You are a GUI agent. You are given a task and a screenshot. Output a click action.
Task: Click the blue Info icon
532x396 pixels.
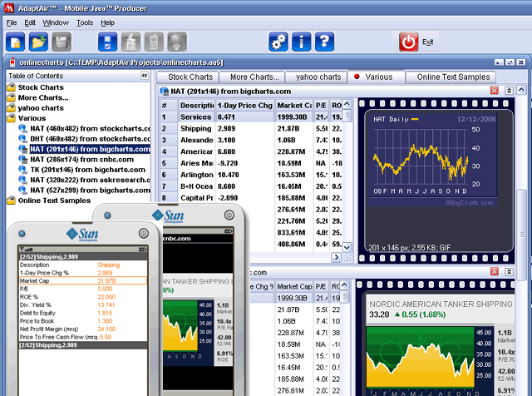(301, 42)
